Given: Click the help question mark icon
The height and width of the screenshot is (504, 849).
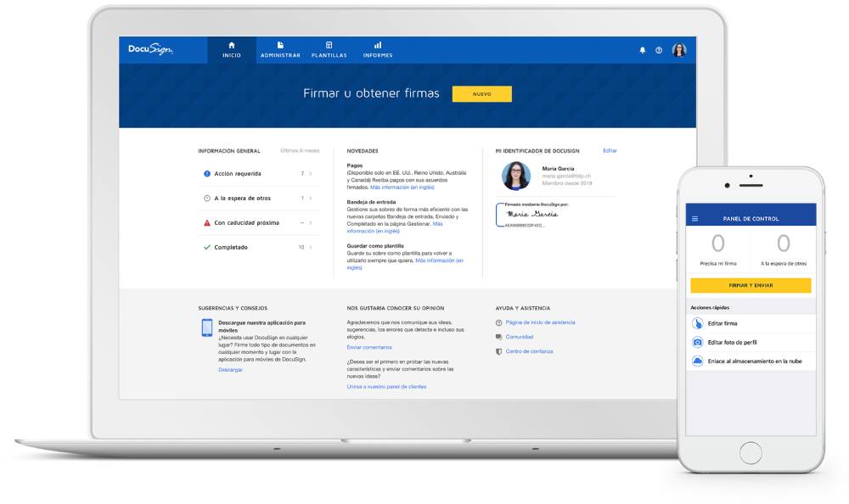Looking at the screenshot, I should pos(657,50).
